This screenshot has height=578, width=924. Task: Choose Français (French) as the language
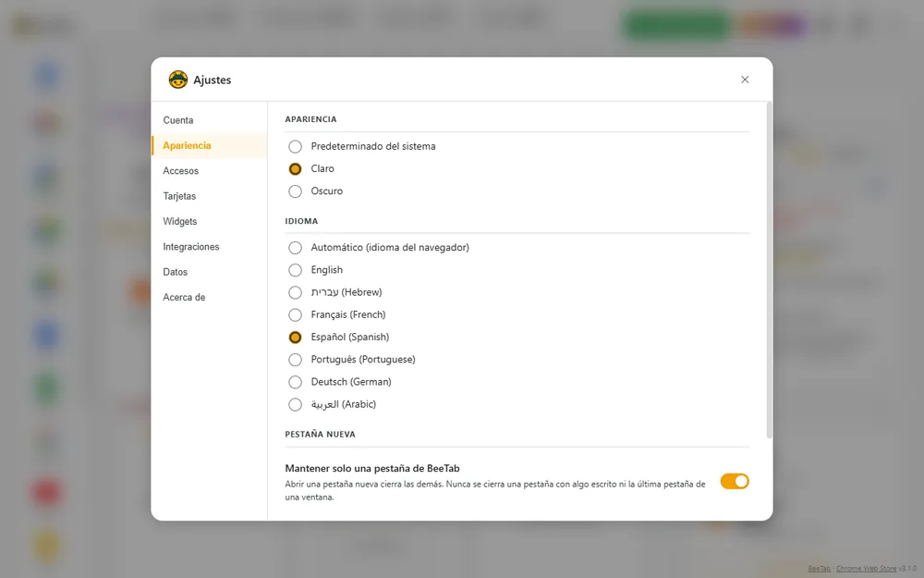click(296, 315)
